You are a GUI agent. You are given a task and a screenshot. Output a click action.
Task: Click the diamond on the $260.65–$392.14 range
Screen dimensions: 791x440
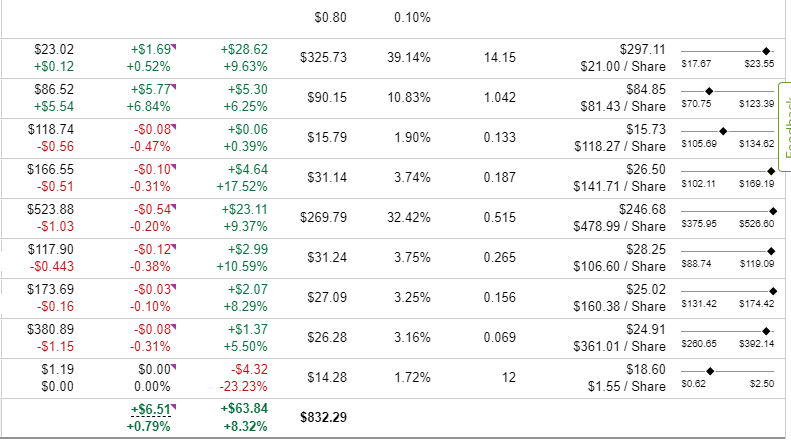coord(766,330)
